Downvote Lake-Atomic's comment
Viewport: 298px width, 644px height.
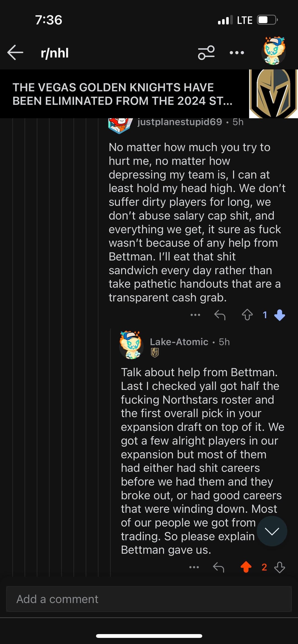tap(280, 567)
